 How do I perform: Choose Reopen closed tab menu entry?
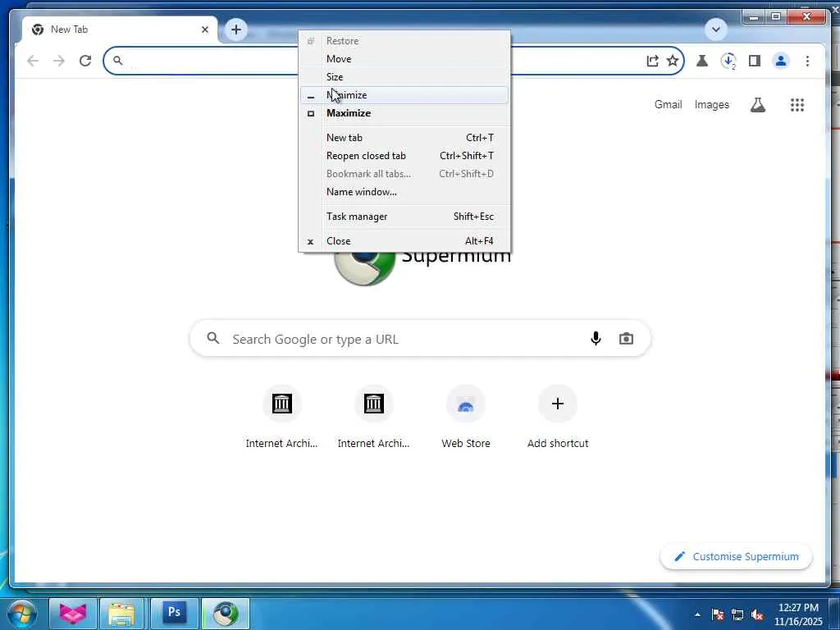tap(404, 156)
